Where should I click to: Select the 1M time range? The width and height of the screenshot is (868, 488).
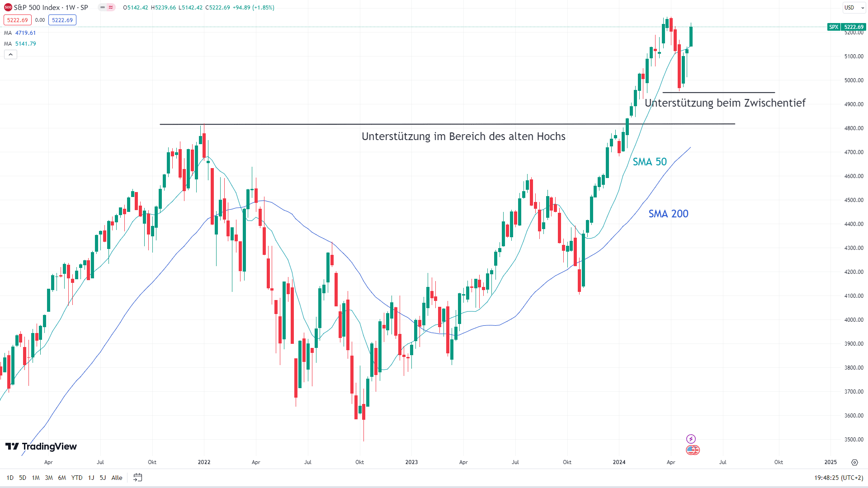coord(36,478)
